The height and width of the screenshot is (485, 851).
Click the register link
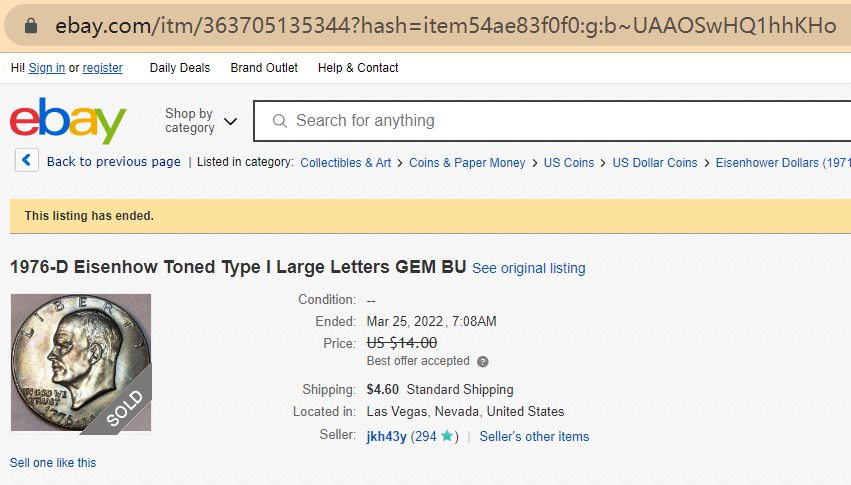pyautogui.click(x=103, y=68)
